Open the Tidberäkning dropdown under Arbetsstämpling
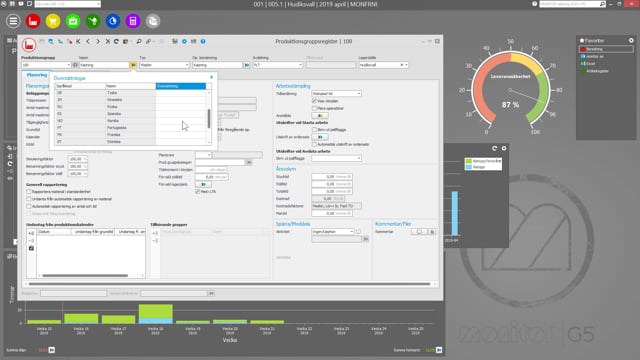 (336, 94)
